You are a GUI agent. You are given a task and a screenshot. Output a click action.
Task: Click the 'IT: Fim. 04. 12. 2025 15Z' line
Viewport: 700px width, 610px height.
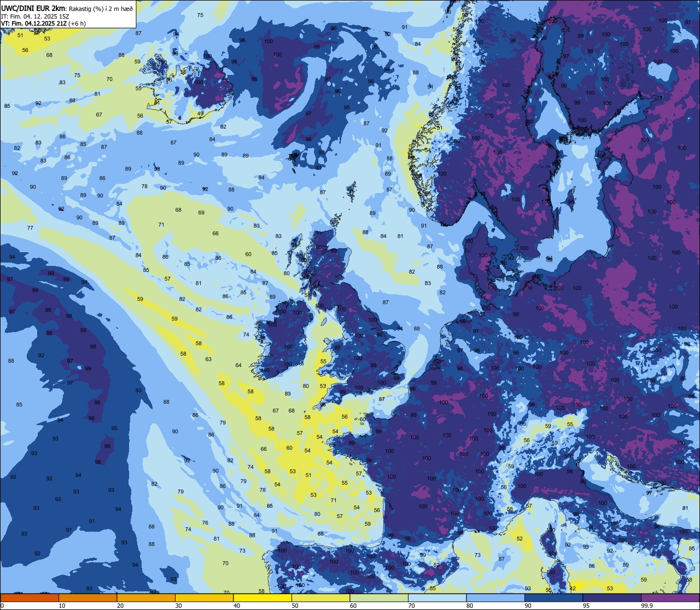click(35, 16)
